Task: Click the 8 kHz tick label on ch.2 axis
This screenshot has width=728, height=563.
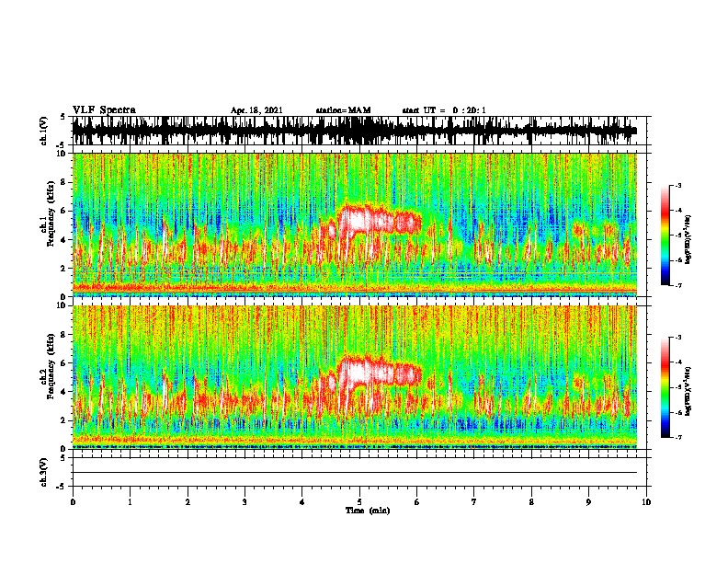Action: (64, 335)
